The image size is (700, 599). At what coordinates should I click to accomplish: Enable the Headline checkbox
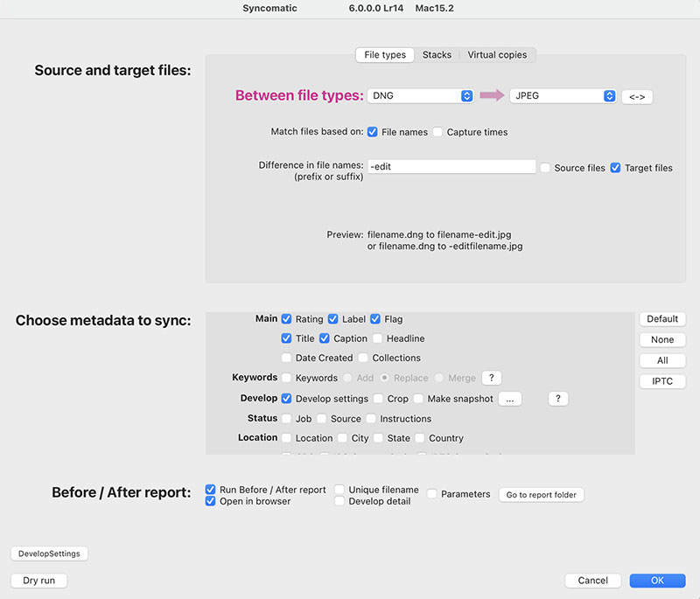[x=378, y=338]
